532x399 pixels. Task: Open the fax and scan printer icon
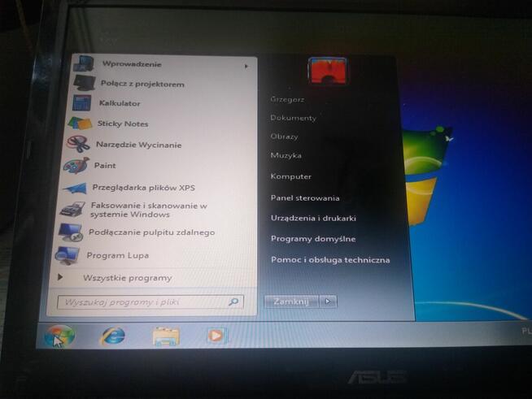[72, 209]
